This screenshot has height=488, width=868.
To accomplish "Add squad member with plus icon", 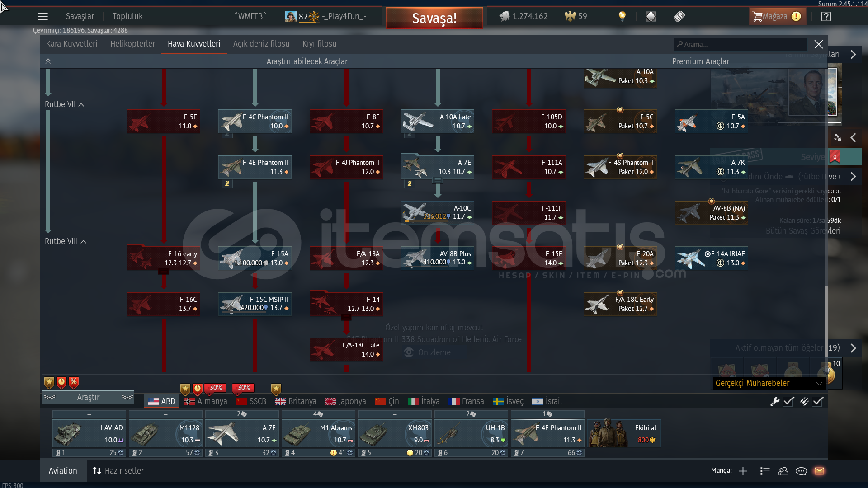I will (743, 471).
